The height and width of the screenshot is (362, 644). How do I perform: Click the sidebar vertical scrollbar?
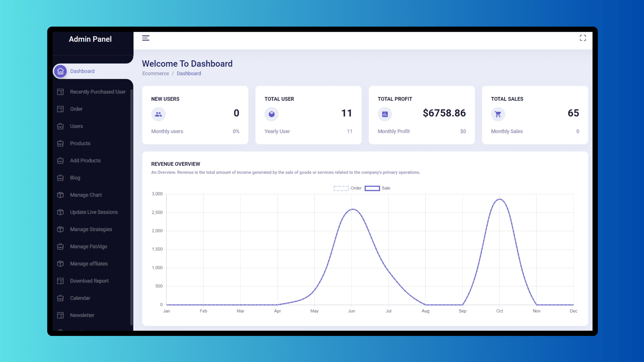(131, 207)
